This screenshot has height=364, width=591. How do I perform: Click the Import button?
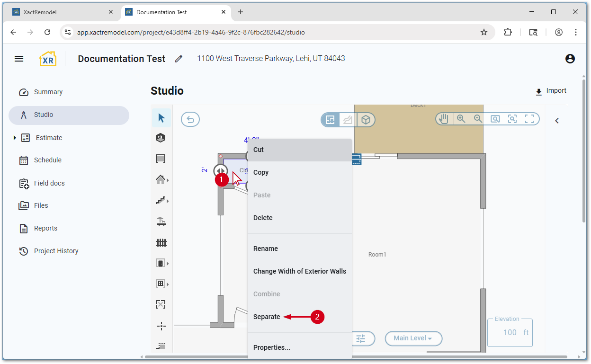551,91
